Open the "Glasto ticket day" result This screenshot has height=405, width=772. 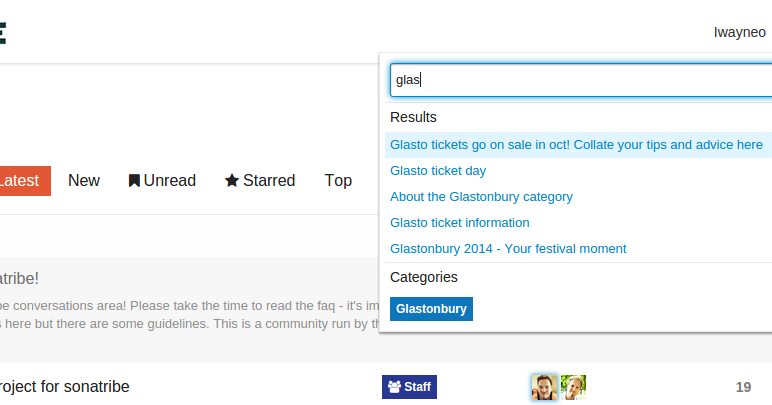click(438, 171)
